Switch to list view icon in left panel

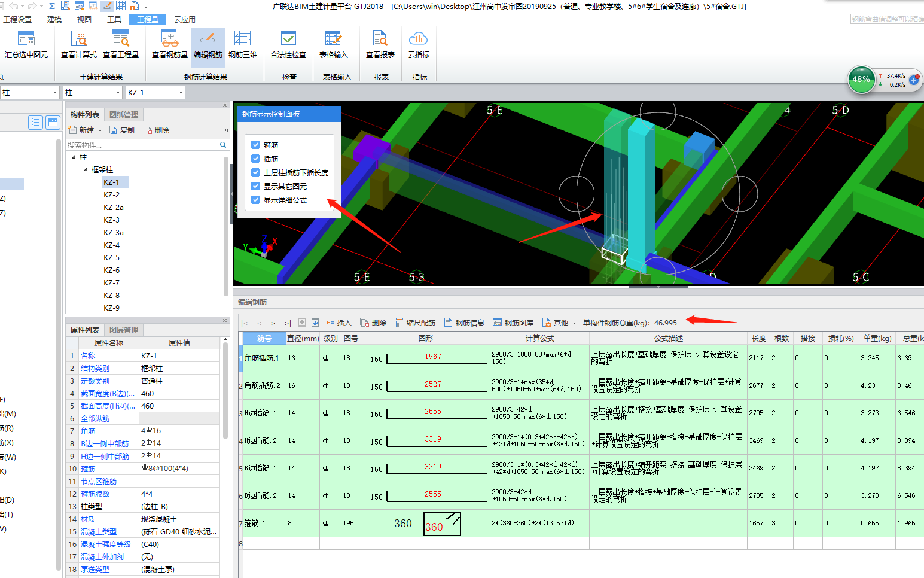pyautogui.click(x=35, y=123)
